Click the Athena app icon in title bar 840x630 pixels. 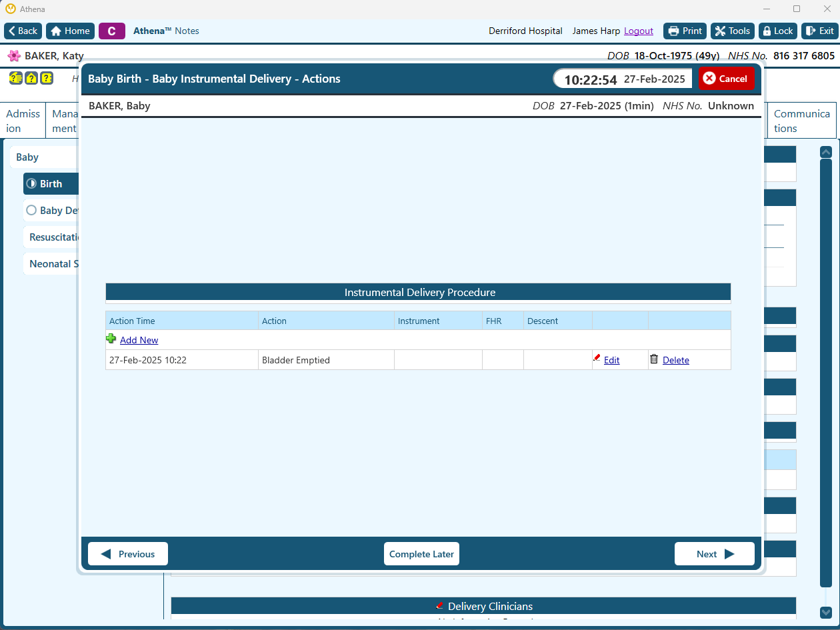click(x=10, y=9)
